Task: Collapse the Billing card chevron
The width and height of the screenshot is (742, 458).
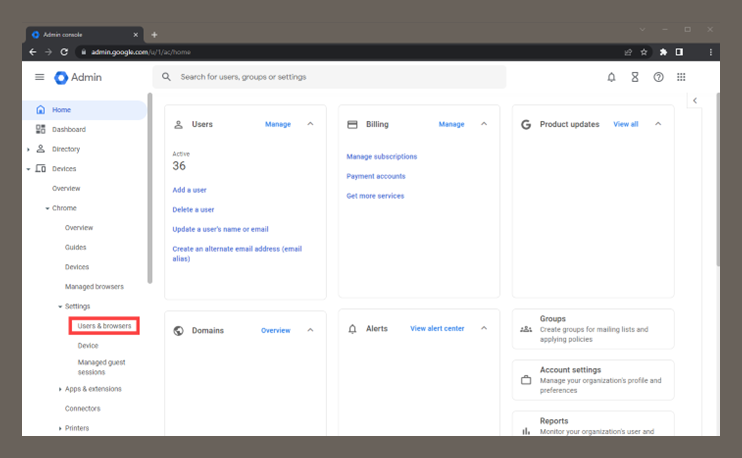Action: tap(484, 124)
